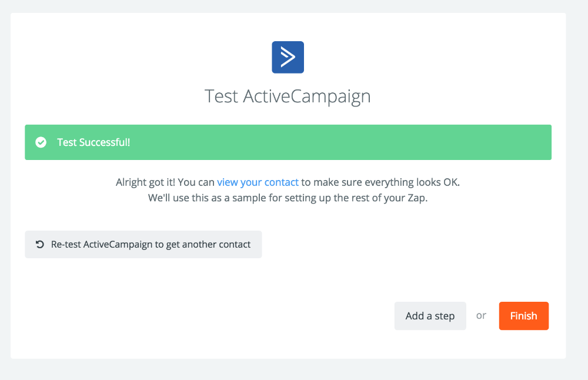Click the empty right side of green banner
Image resolution: width=588 pixels, height=380 pixels.
point(412,142)
